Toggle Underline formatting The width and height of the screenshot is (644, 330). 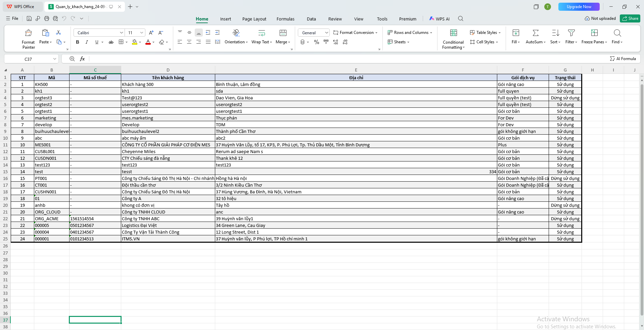pyautogui.click(x=97, y=42)
